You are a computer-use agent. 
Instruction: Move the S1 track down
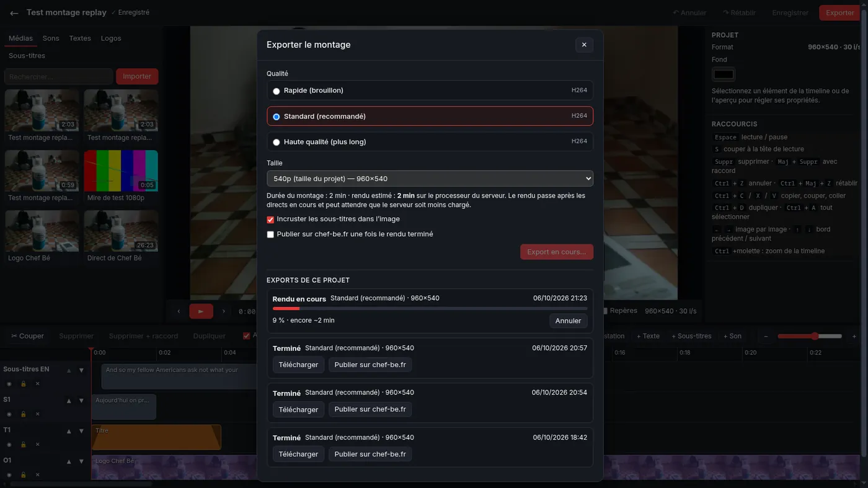[81, 401]
